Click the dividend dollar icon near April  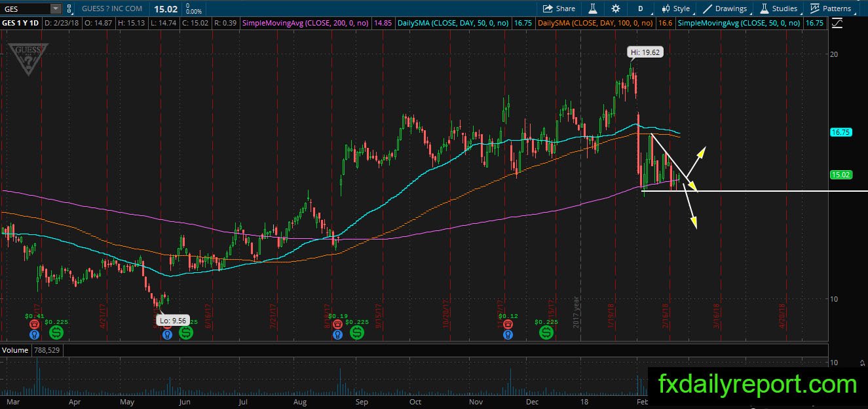pos(56,332)
